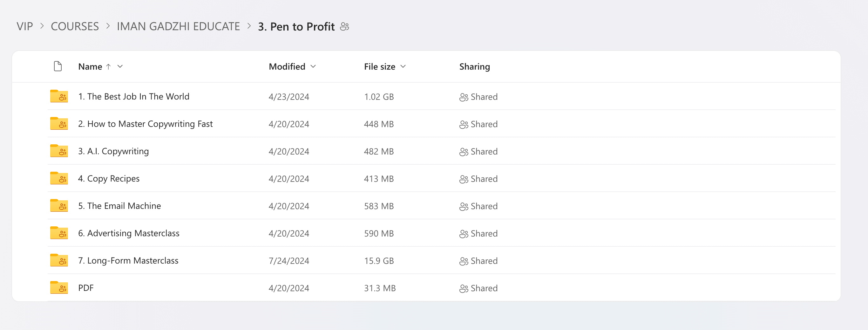Click the 590 MB file size

[379, 233]
